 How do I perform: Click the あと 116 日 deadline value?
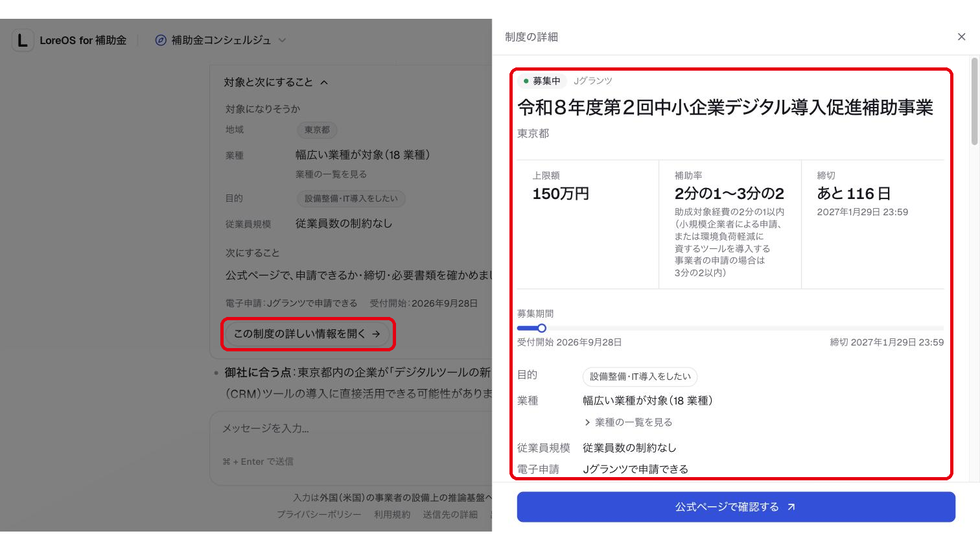point(854,194)
